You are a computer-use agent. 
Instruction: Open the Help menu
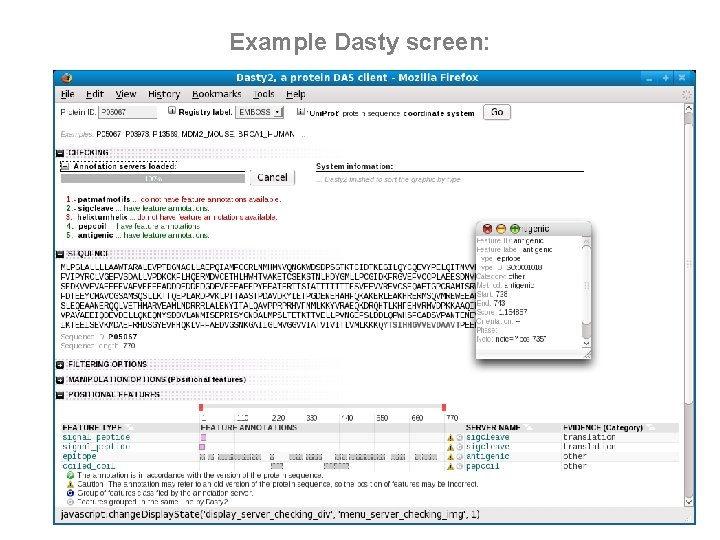[x=295, y=94]
